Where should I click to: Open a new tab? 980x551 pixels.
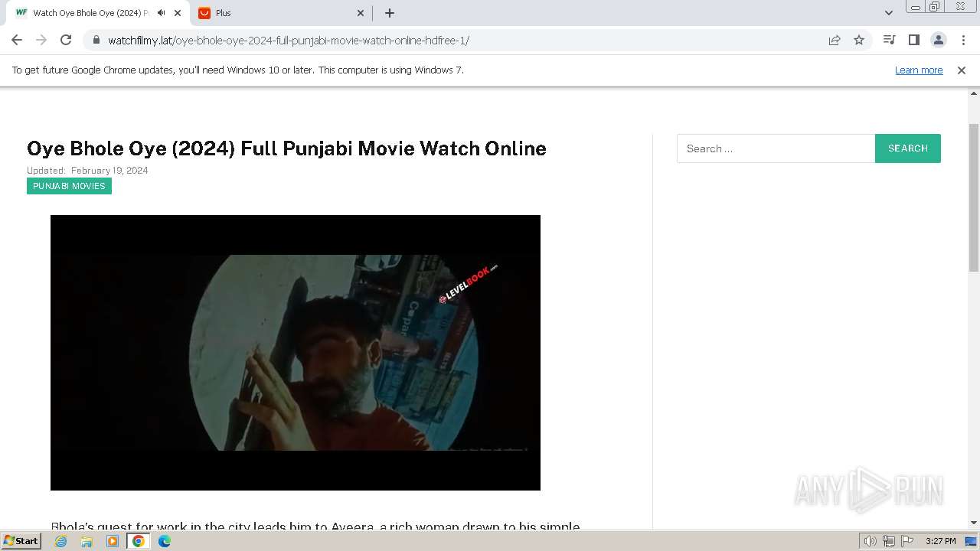pyautogui.click(x=389, y=13)
